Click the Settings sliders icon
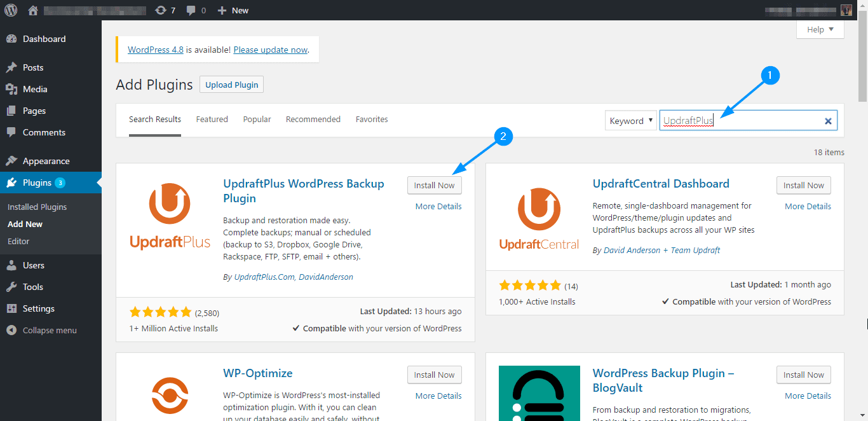 point(11,308)
